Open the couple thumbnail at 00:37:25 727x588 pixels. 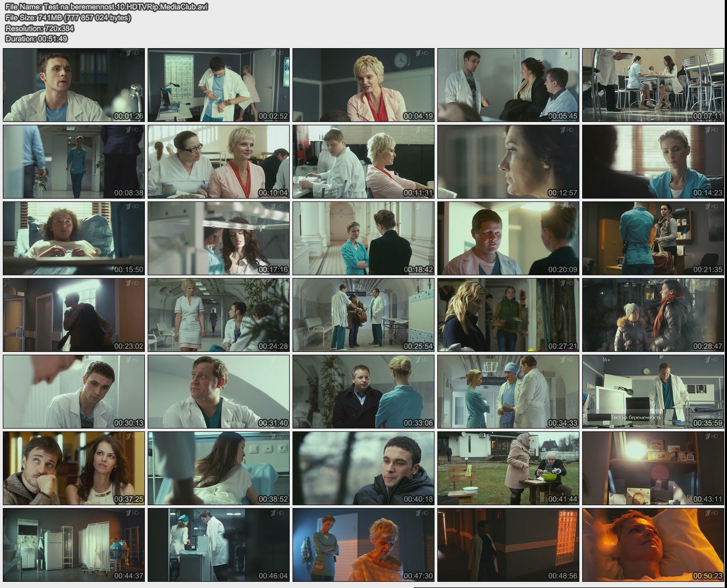[x=74, y=468]
